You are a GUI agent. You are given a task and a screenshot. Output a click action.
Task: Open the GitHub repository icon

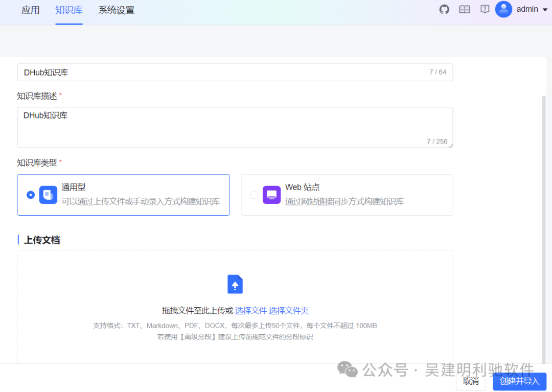(x=444, y=10)
